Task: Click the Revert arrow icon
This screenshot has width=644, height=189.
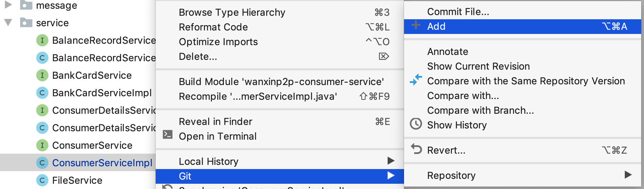Action: point(416,149)
